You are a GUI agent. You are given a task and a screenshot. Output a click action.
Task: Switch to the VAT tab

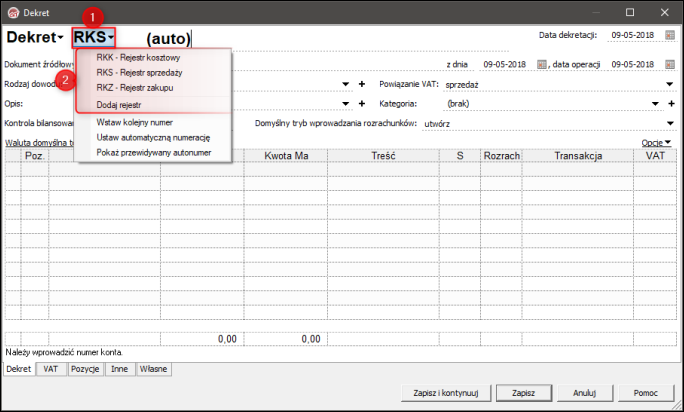click(51, 369)
